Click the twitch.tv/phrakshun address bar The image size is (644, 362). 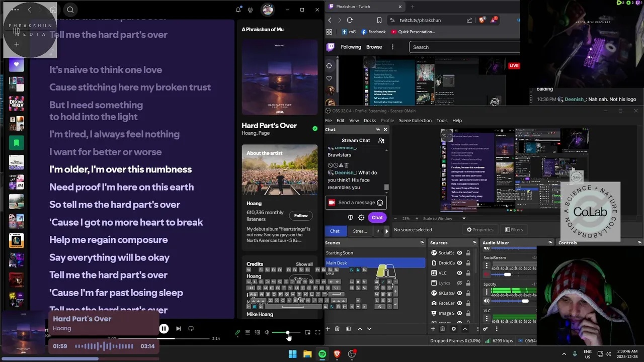[x=420, y=20]
